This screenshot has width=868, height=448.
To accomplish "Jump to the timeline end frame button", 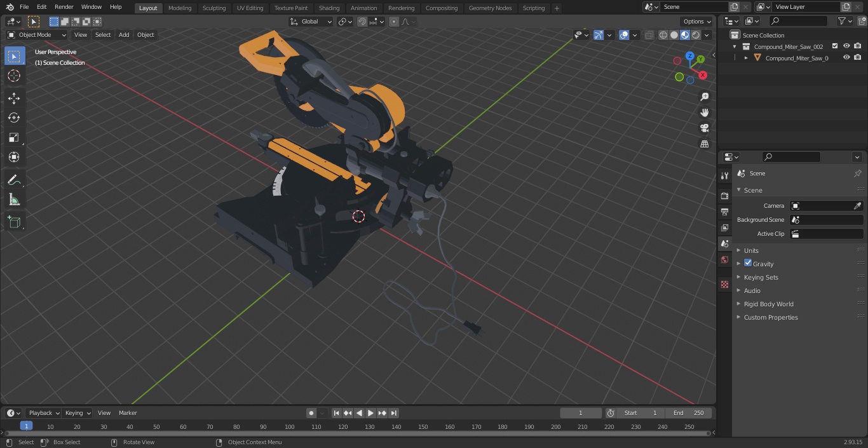I will pos(393,413).
